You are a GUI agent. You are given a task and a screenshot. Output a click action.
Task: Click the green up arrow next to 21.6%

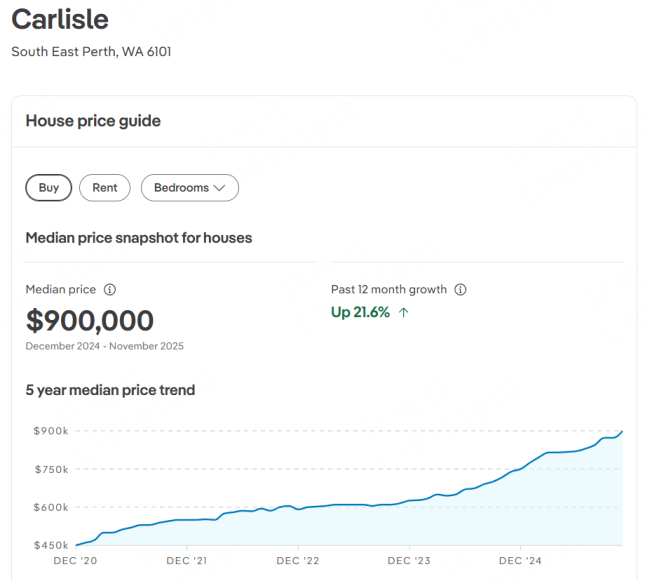coord(404,312)
